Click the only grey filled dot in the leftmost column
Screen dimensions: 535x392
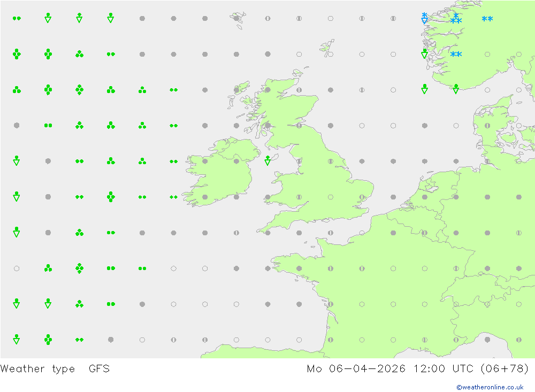[x=17, y=126]
